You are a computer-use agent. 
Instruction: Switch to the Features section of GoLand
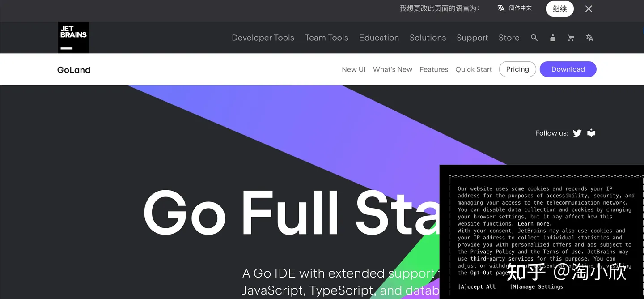pyautogui.click(x=433, y=69)
